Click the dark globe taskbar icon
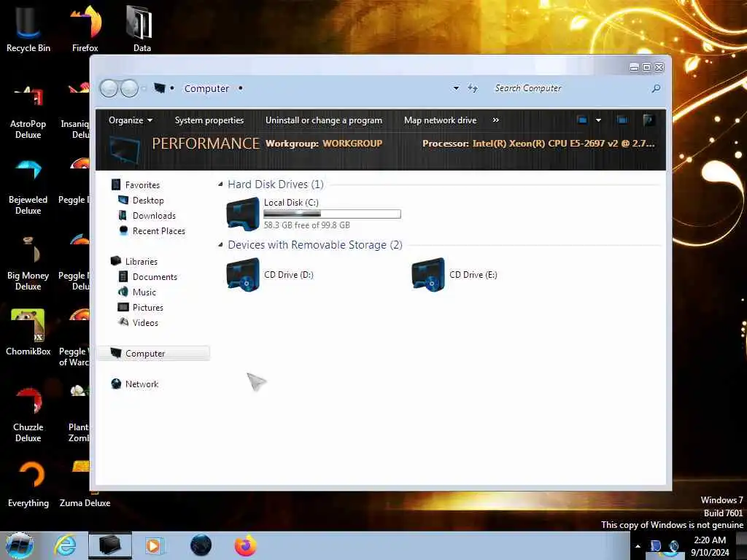 click(x=201, y=545)
